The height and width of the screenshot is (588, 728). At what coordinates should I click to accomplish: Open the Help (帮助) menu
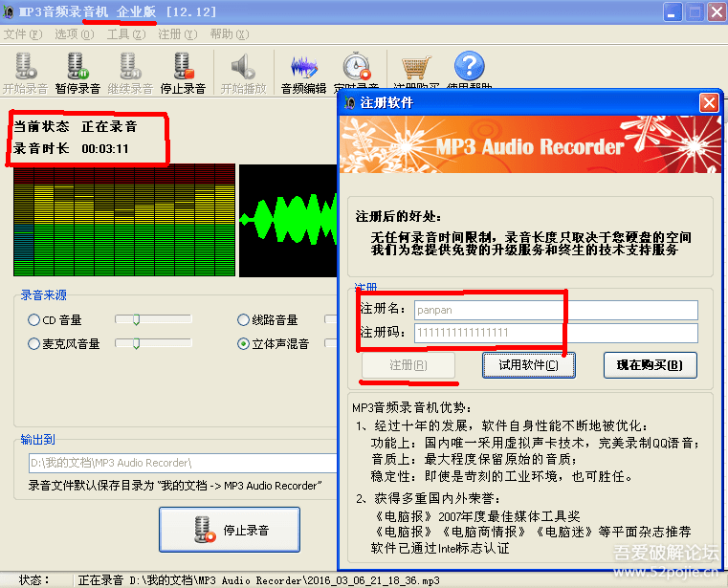pyautogui.click(x=229, y=34)
